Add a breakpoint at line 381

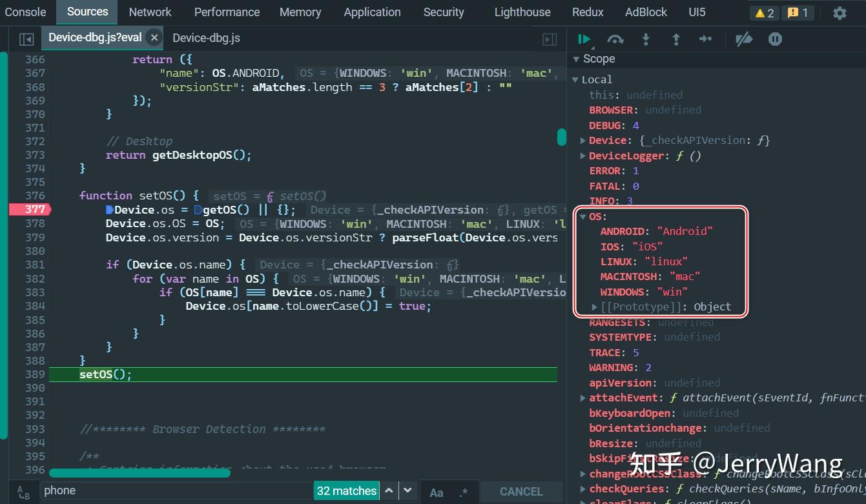pos(35,265)
